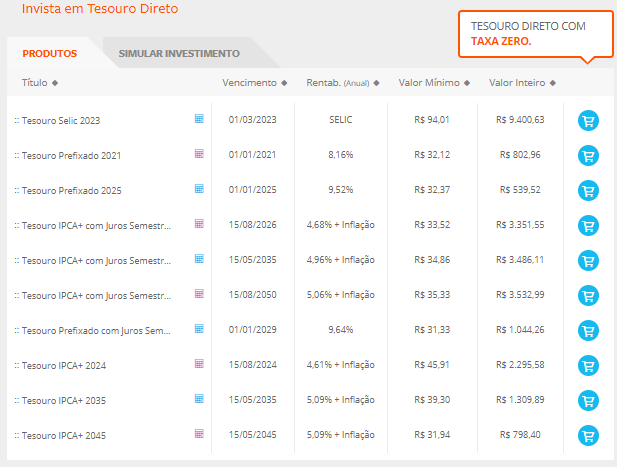
Task: Click cart icon for Tesouro IPCA+ 2045
Action: (x=588, y=435)
